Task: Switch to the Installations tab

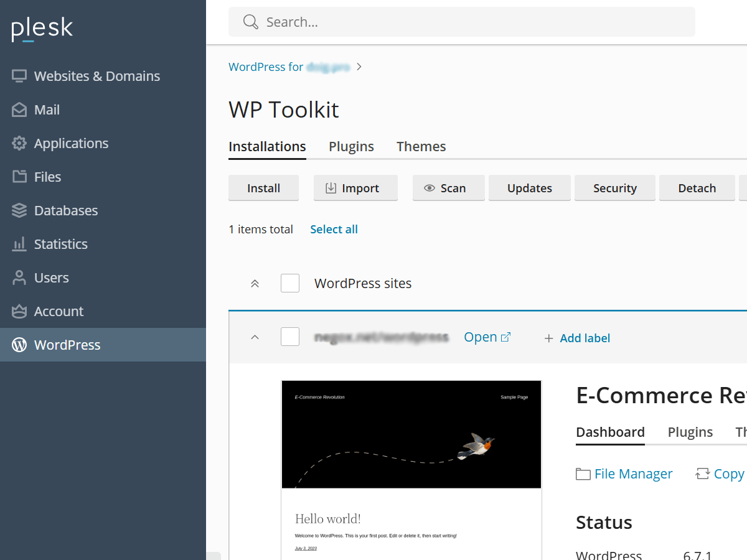Action: (x=267, y=146)
